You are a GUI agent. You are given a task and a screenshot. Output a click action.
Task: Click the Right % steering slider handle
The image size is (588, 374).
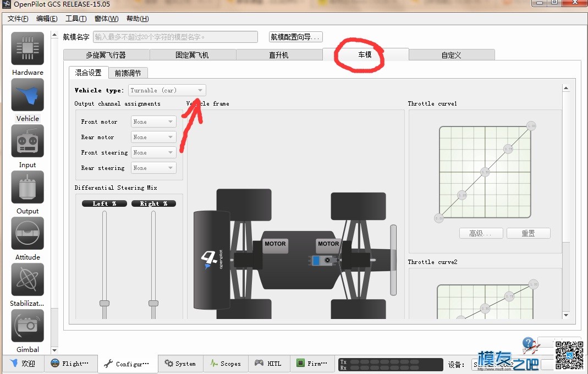[153, 303]
